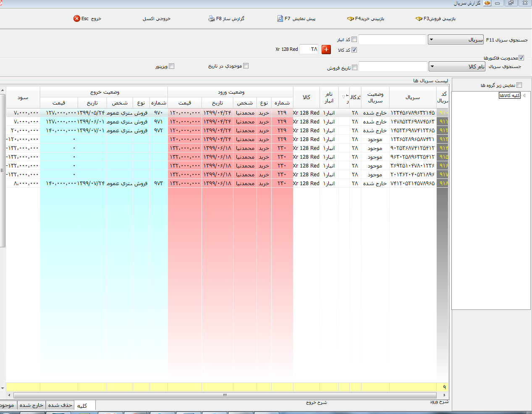
Task: Enable the تاریخ فروش checkbox
Action: coord(354,68)
